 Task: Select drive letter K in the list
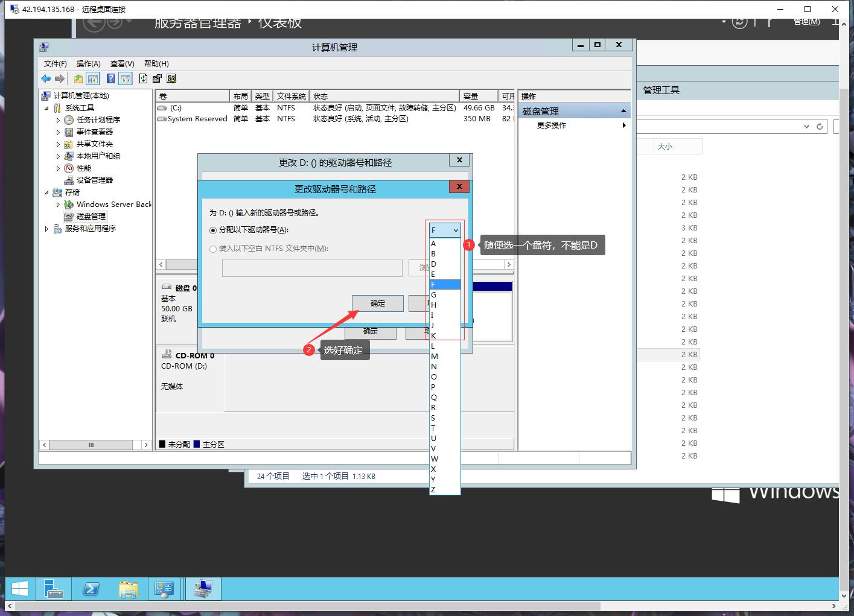(433, 335)
